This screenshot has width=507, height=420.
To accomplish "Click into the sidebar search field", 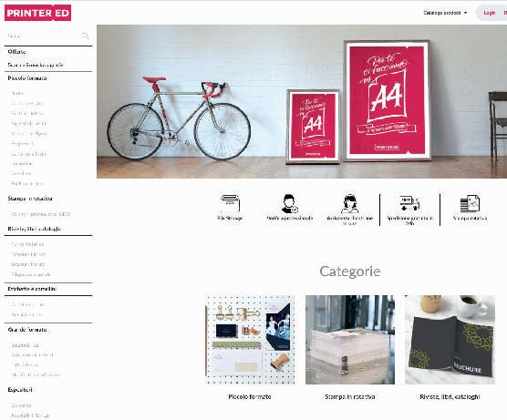I will 44,36.
